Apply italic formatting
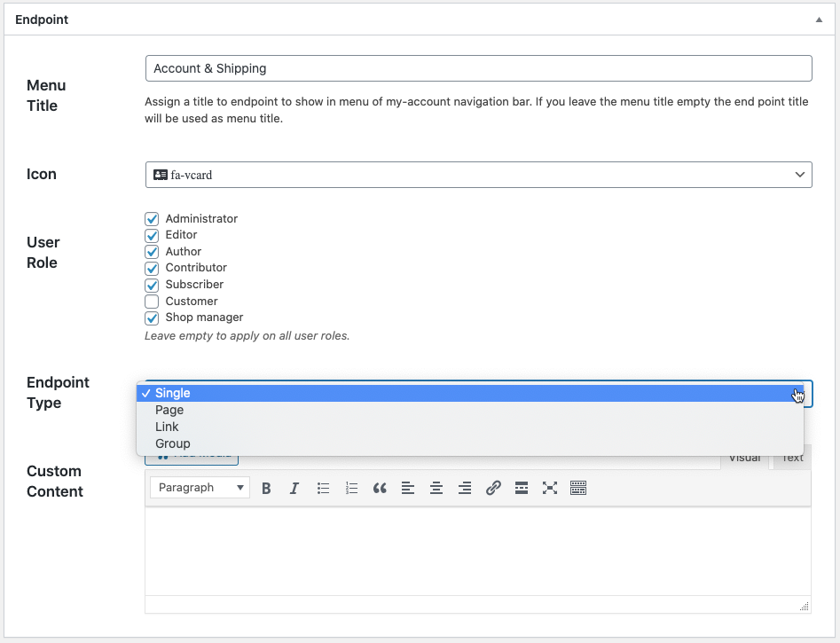The height and width of the screenshot is (643, 840). [x=294, y=487]
